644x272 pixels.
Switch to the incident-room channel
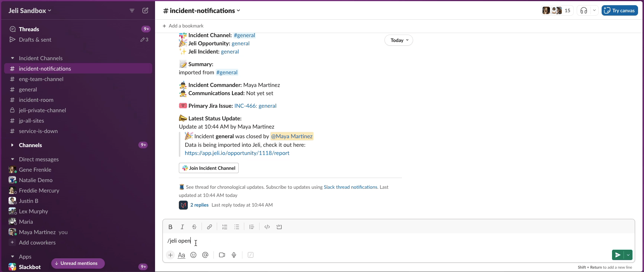click(78, 100)
